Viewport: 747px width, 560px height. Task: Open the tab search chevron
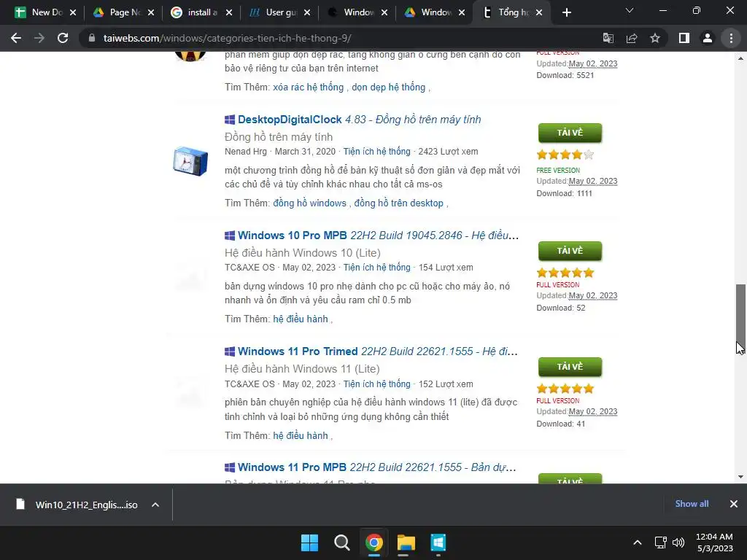(x=630, y=10)
